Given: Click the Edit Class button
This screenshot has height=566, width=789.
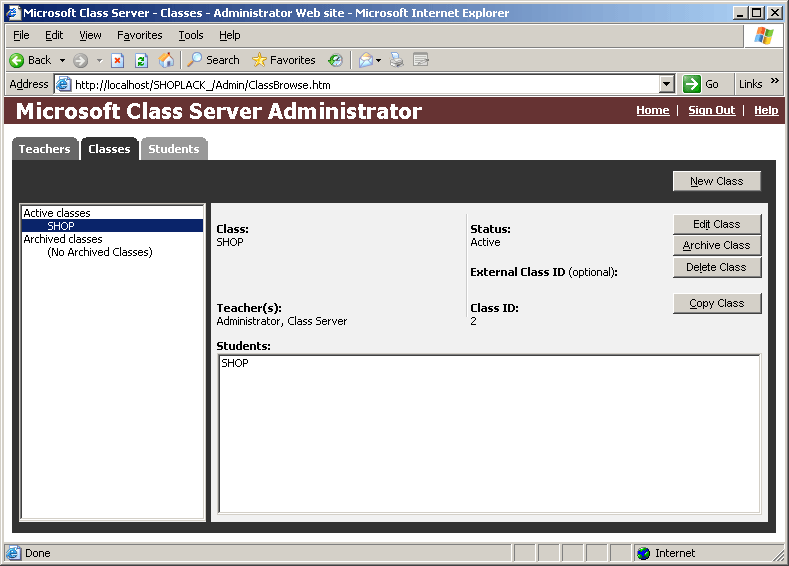Looking at the screenshot, I should (x=717, y=224).
